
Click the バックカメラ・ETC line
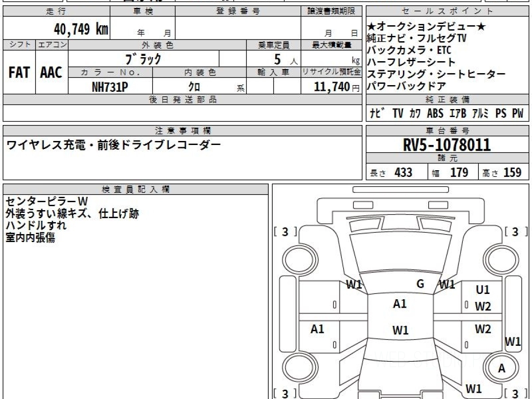point(409,51)
